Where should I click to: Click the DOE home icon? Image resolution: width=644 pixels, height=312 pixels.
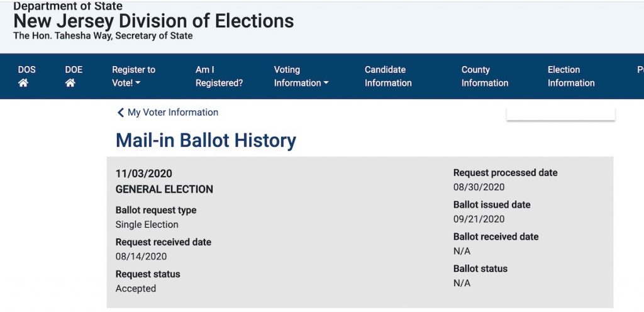coord(70,83)
